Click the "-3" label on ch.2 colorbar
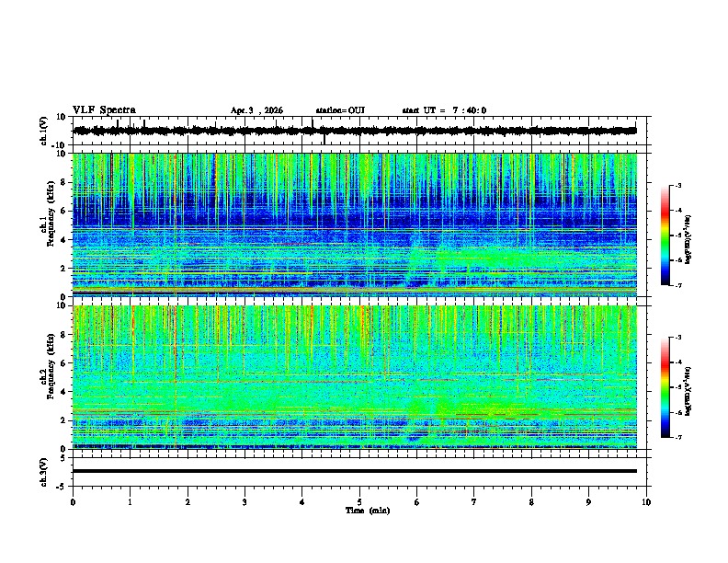728x563 pixels. click(x=677, y=338)
